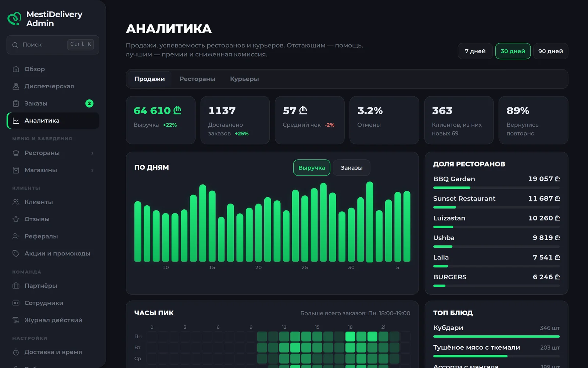The image size is (588, 368).
Task: Expand the Магазины submenu chevron
Action: (92, 170)
